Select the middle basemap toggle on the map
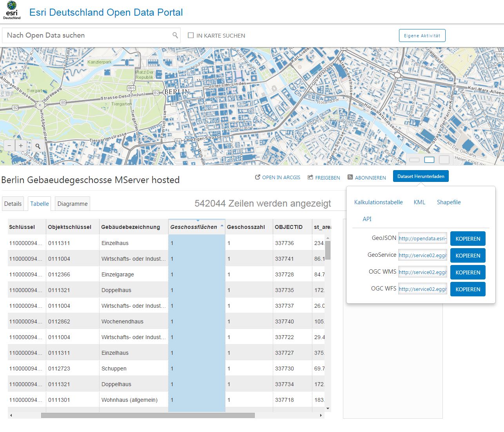The height and width of the screenshot is (432, 504). coord(429,160)
